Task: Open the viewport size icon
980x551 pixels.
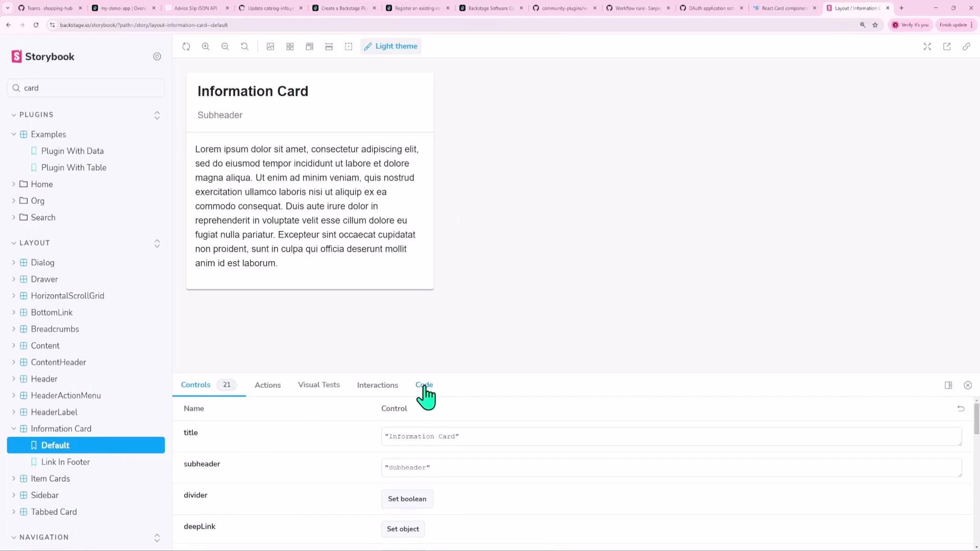Action: (309, 46)
